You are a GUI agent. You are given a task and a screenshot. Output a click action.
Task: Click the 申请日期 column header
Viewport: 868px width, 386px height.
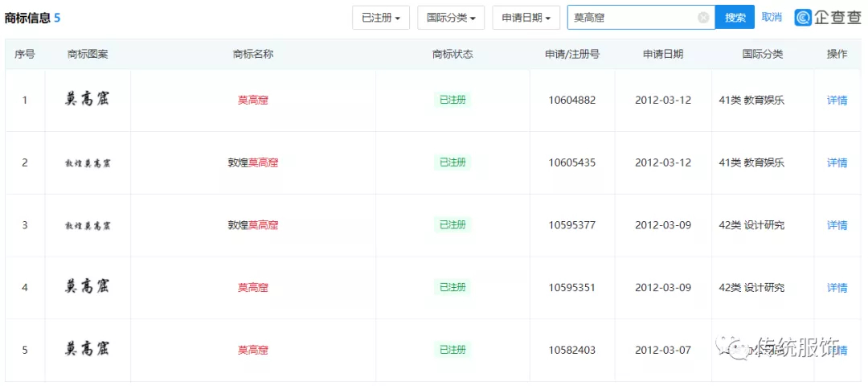tap(662, 55)
